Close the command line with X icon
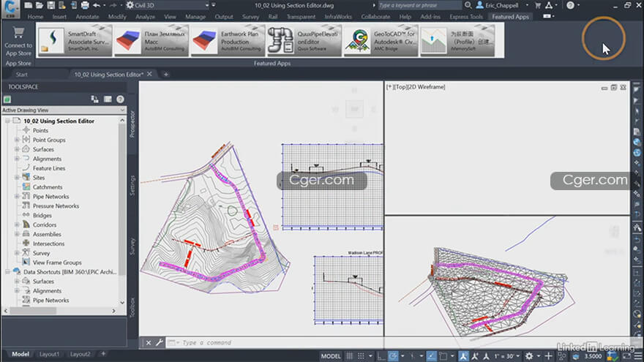Viewport: 644px width, 362px height. pos(149,342)
